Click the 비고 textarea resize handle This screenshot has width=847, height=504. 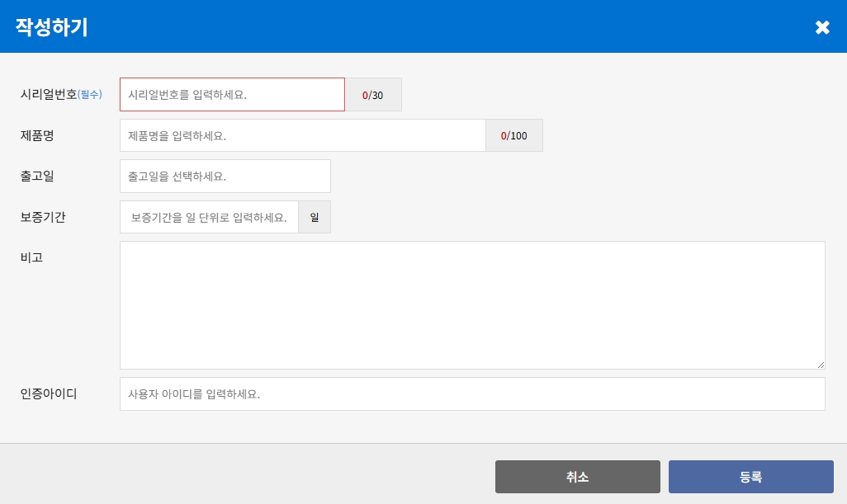click(821, 365)
